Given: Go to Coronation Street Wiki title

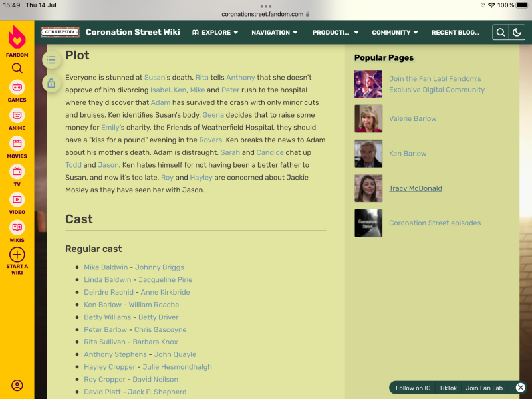Looking at the screenshot, I should [x=132, y=32].
